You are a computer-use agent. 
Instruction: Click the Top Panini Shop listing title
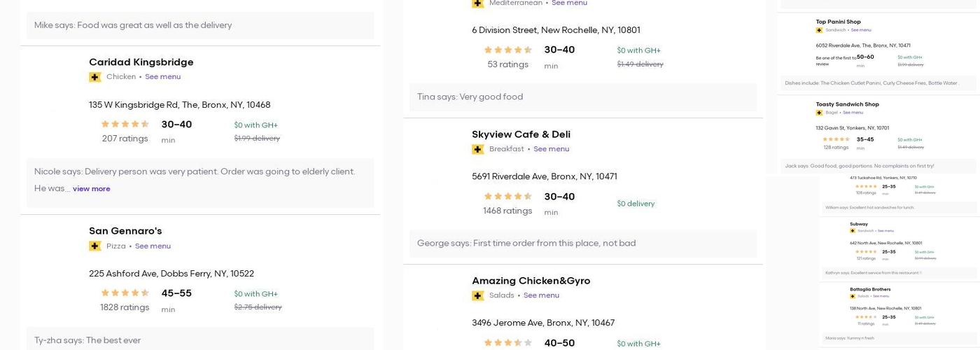[838, 22]
